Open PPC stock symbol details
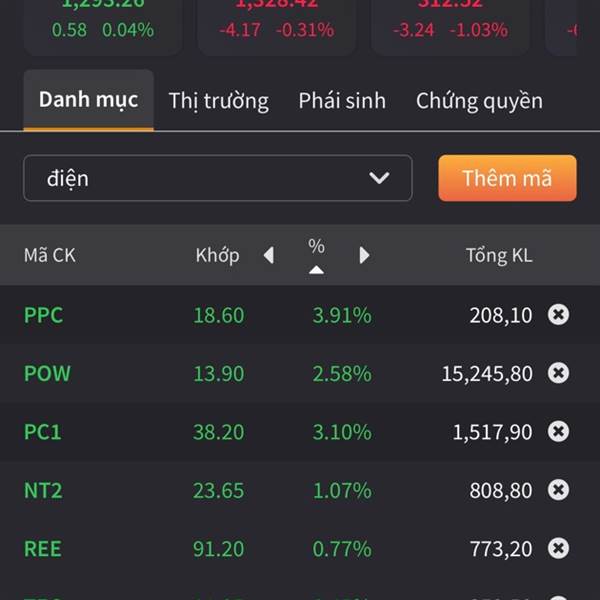 [43, 315]
